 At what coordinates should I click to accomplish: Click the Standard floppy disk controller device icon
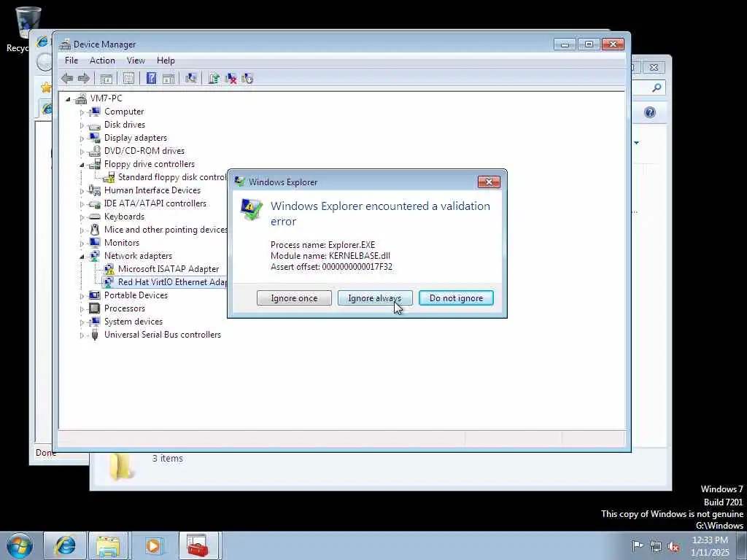click(x=109, y=177)
